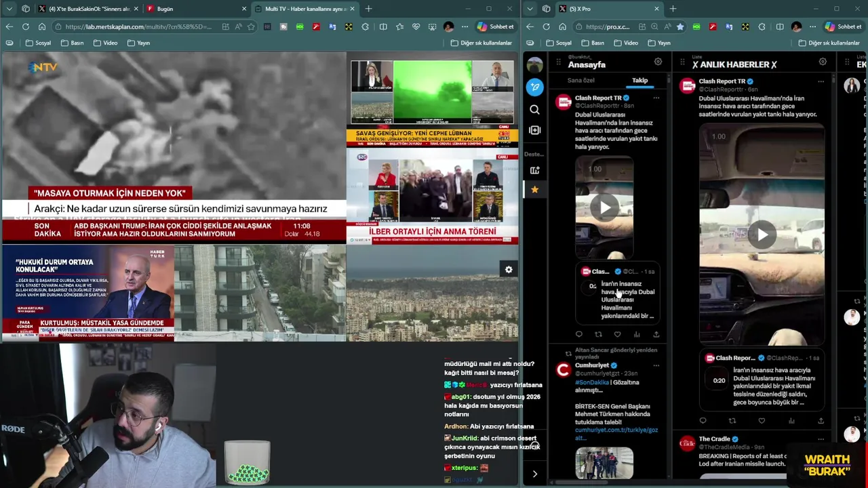The width and height of the screenshot is (868, 488).
Task: Compose a new post in X Pro
Action: 534,87
